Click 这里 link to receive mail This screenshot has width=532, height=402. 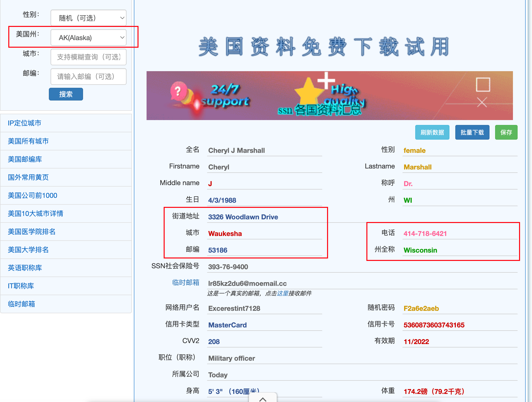click(x=283, y=293)
